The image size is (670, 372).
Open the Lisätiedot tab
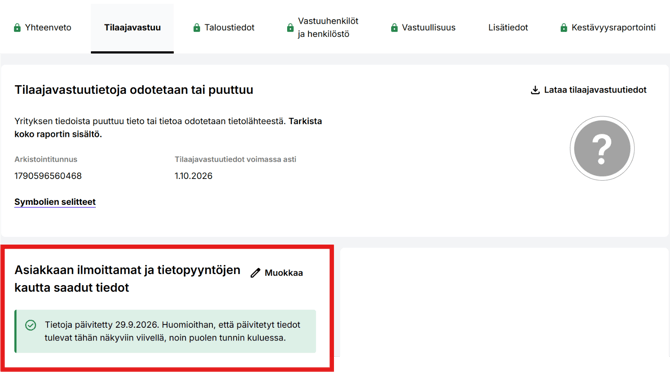pyautogui.click(x=508, y=28)
